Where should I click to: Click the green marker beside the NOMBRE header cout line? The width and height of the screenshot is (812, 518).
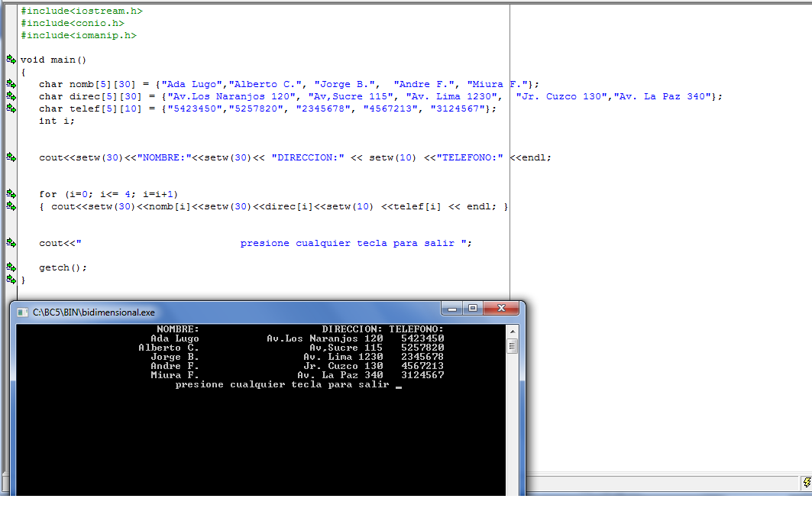(9, 157)
